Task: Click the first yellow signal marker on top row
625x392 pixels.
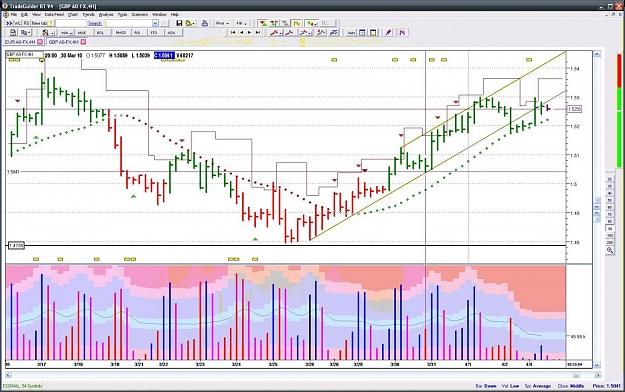Action: 11,60
